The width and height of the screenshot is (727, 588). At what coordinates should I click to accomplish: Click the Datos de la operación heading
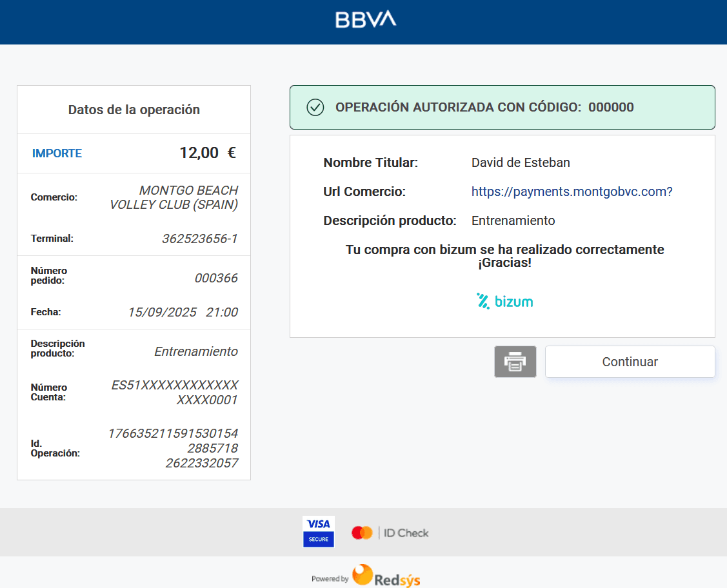[x=134, y=110]
